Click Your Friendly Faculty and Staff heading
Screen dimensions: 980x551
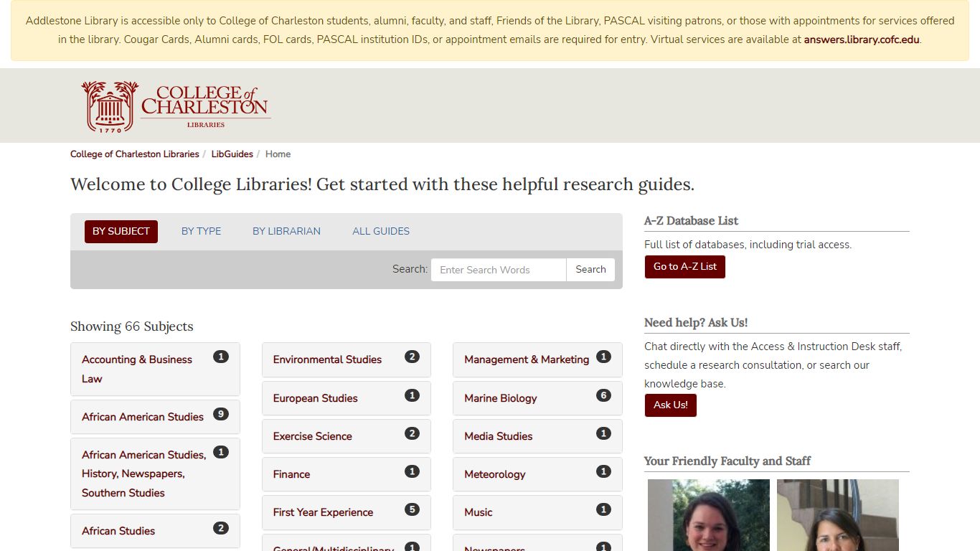[x=727, y=461]
